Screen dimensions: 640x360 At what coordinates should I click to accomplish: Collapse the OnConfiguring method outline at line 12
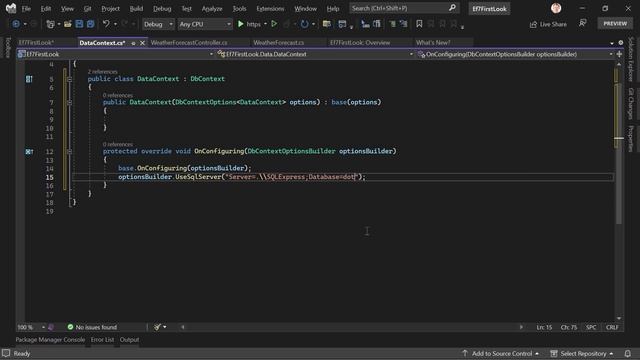coord(69,151)
